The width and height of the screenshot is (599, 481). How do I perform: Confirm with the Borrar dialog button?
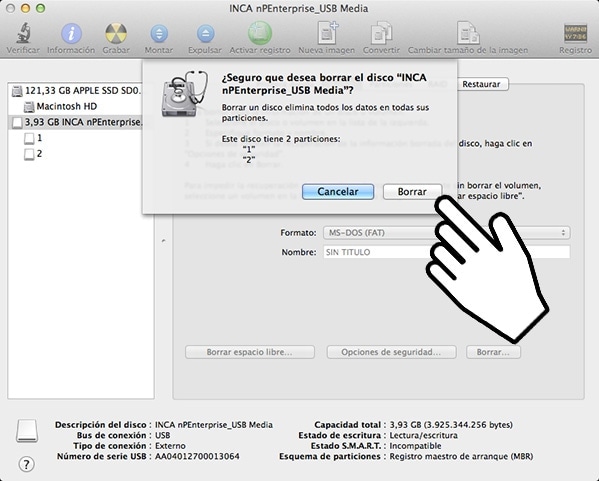pyautogui.click(x=412, y=191)
